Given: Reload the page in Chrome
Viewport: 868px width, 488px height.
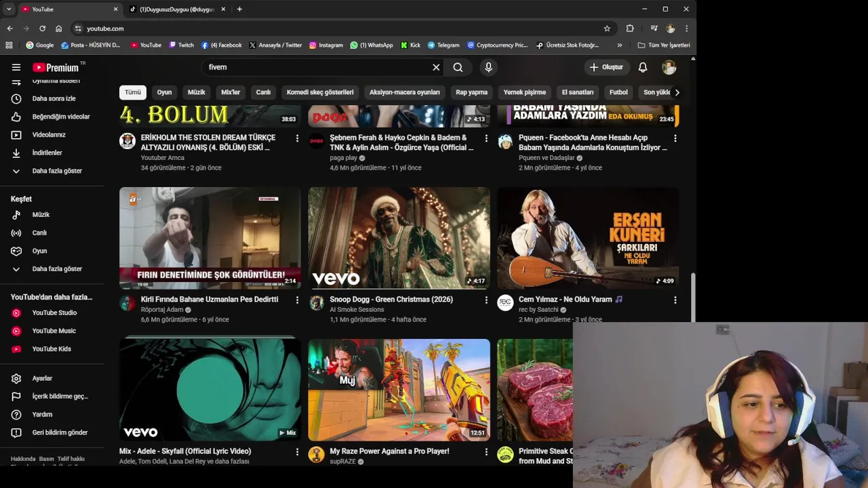Looking at the screenshot, I should (42, 28).
